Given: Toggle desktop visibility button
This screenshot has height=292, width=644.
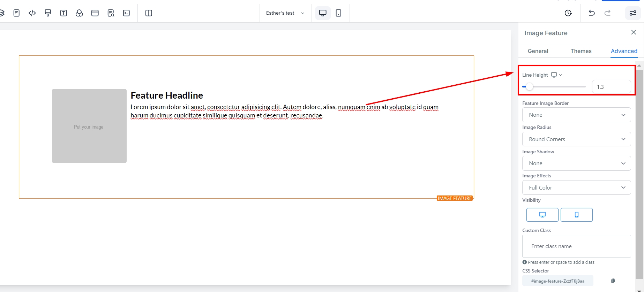Looking at the screenshot, I should point(542,215).
